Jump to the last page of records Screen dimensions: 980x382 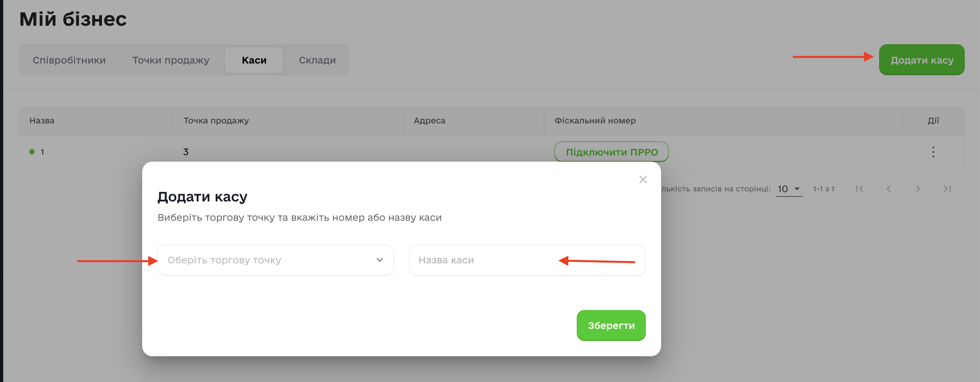pos(947,189)
